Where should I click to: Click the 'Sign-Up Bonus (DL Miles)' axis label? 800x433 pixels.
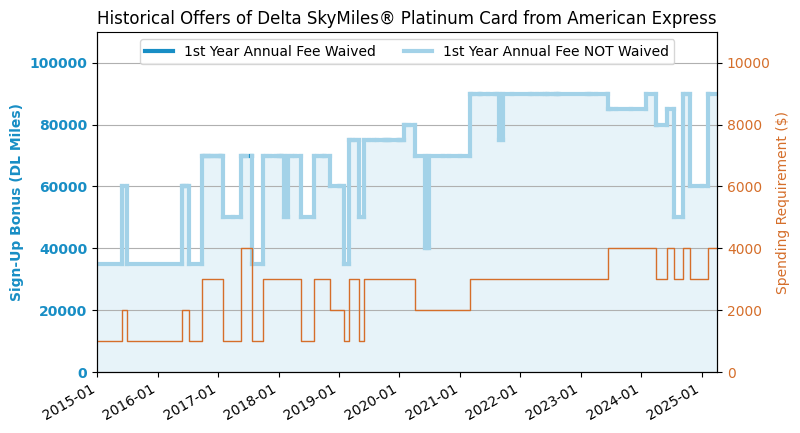(x=16, y=202)
